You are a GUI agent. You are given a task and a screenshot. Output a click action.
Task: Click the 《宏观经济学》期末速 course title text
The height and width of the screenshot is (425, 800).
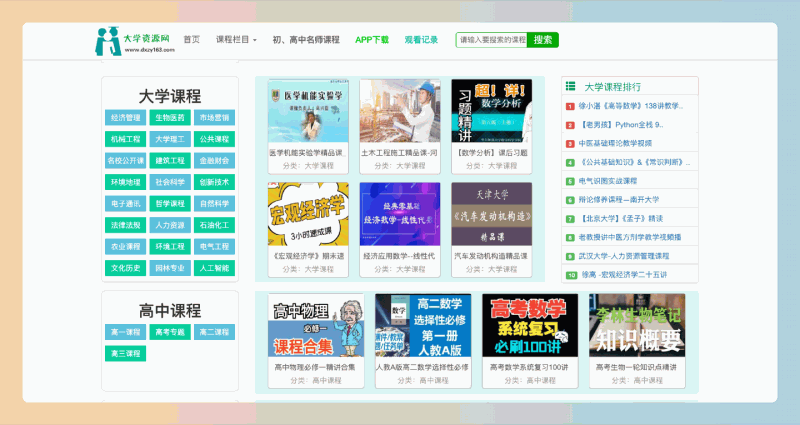(308, 256)
